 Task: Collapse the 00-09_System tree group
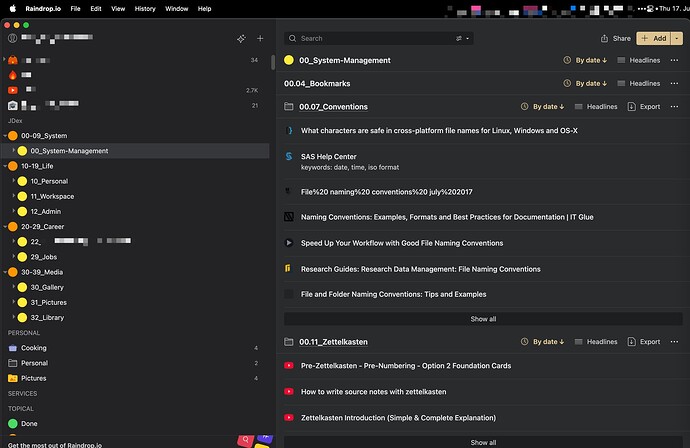point(5,136)
